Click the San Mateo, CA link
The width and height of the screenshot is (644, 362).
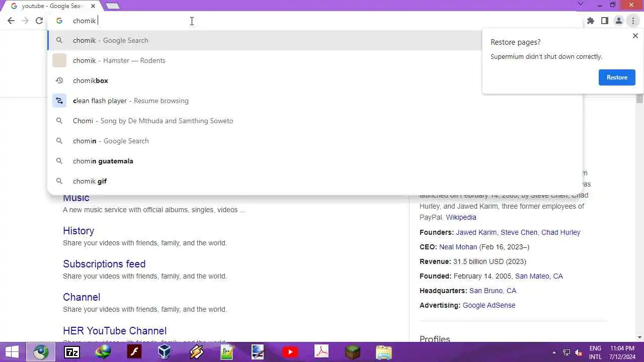(539, 276)
